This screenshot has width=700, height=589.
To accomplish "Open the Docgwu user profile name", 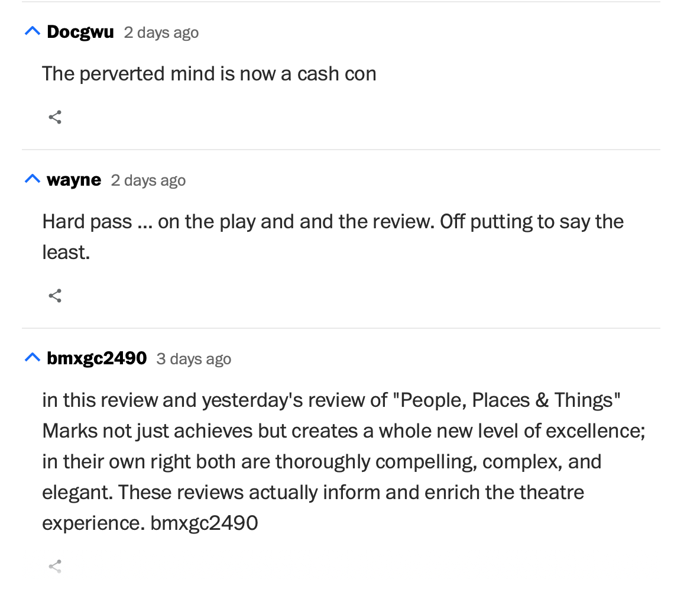I will click(x=80, y=32).
